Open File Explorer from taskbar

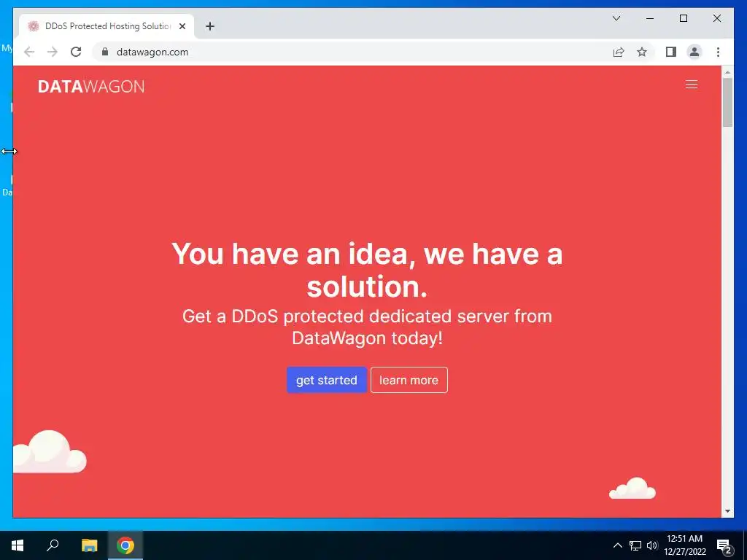pyautogui.click(x=89, y=545)
